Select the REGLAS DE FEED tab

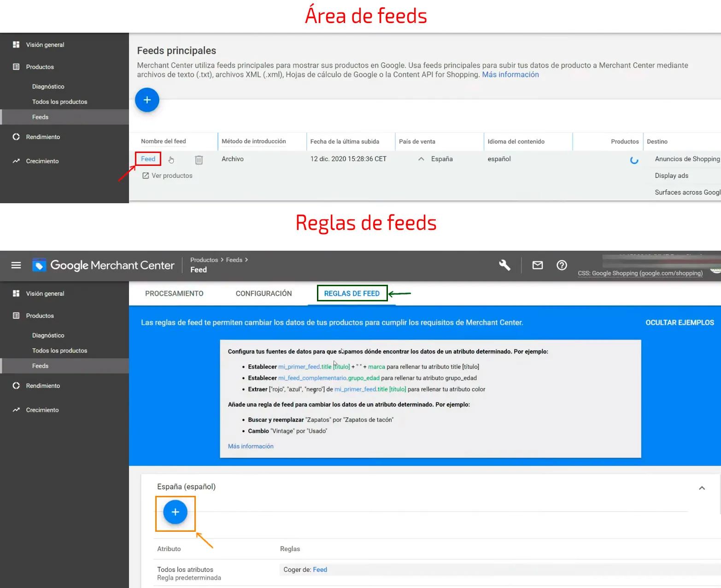click(352, 294)
